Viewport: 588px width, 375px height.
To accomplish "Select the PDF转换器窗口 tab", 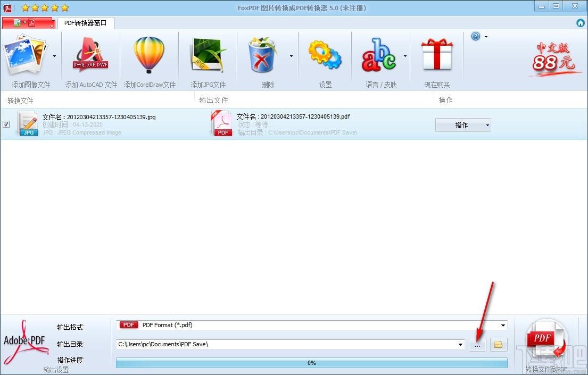I will click(x=86, y=23).
